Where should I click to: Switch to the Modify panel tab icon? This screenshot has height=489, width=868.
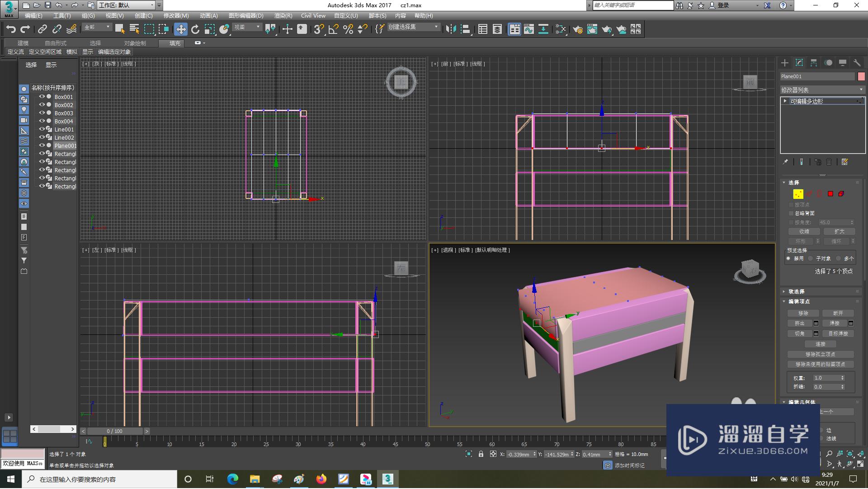coord(799,63)
